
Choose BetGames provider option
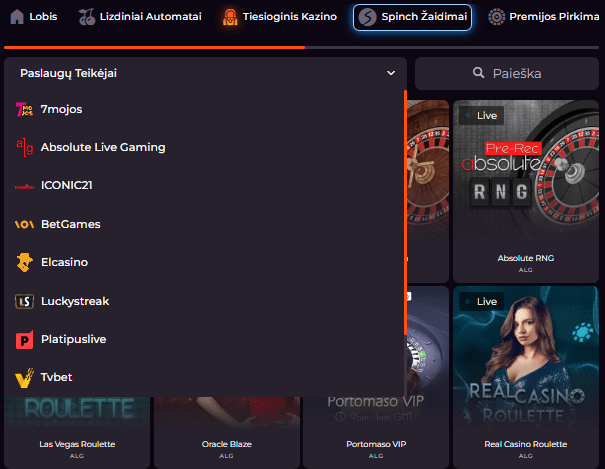coord(204,224)
